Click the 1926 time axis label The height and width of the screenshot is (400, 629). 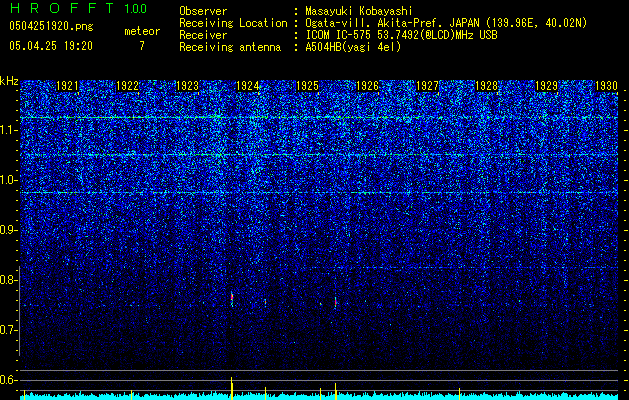coord(367,86)
